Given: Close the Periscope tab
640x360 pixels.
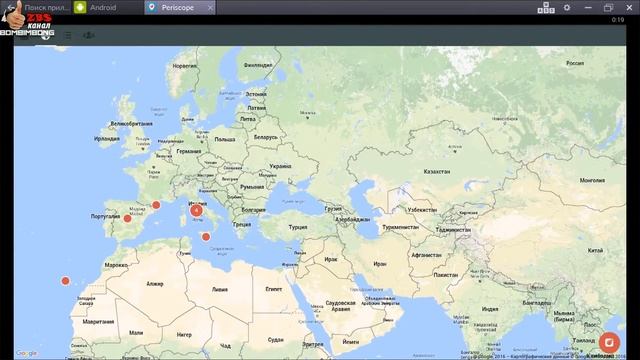Looking at the screenshot, I should (210, 8).
